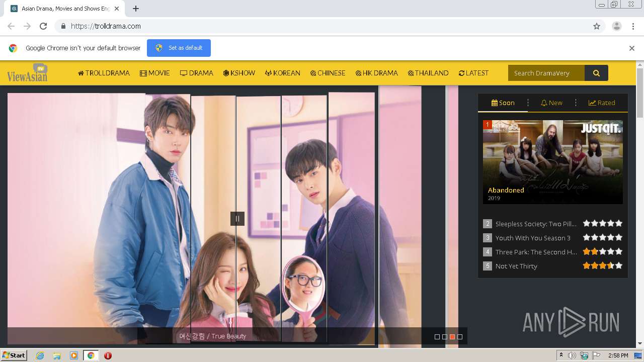The width and height of the screenshot is (644, 362).
Task: Dismiss the default browser notification bar
Action: click(x=632, y=48)
